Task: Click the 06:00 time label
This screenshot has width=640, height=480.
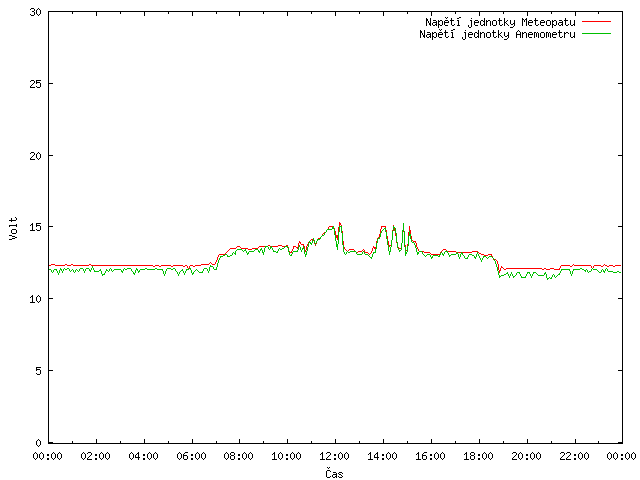Action: 191,456
